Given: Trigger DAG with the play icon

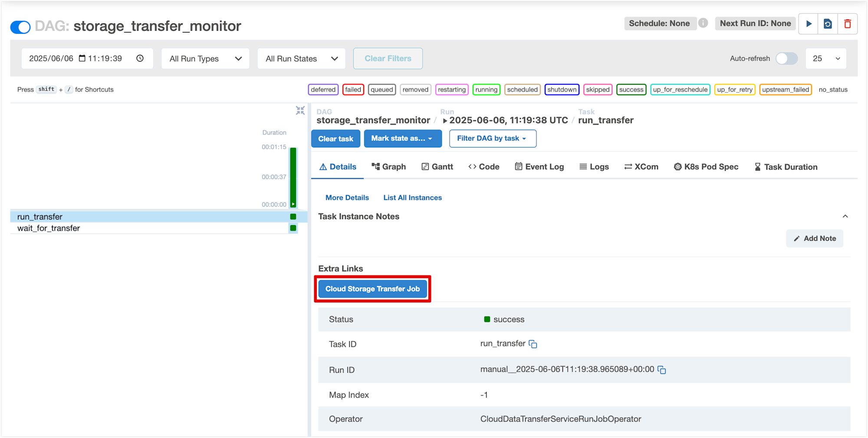Looking at the screenshot, I should point(809,24).
